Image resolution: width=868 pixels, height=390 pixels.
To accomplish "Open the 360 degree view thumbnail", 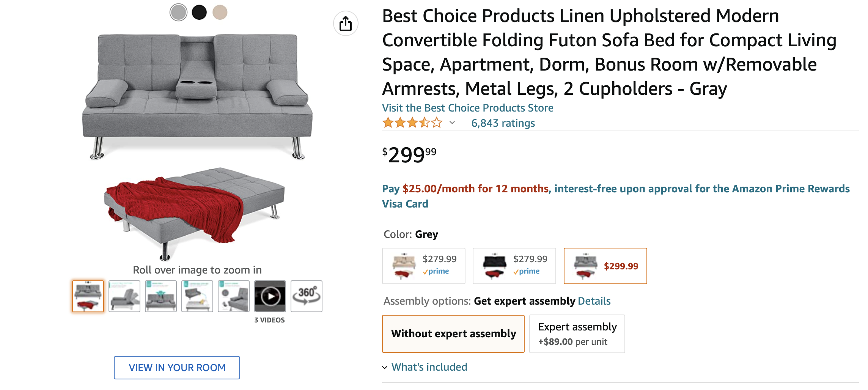I will tap(307, 296).
